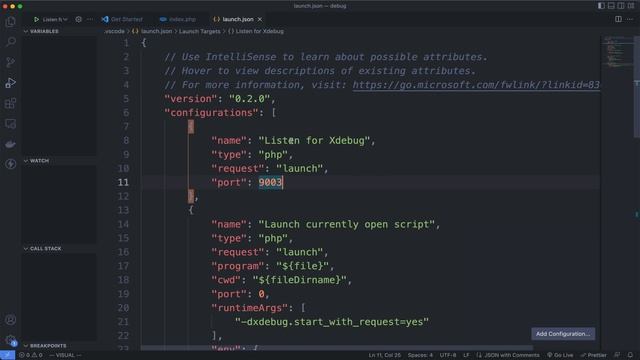Click the "${fileDirname}" cwd value
640x360 pixels.
[299, 280]
